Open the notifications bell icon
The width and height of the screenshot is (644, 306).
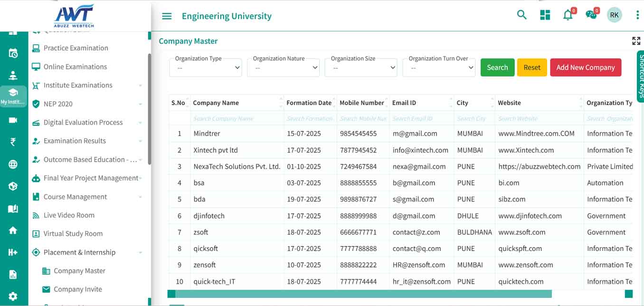568,15
